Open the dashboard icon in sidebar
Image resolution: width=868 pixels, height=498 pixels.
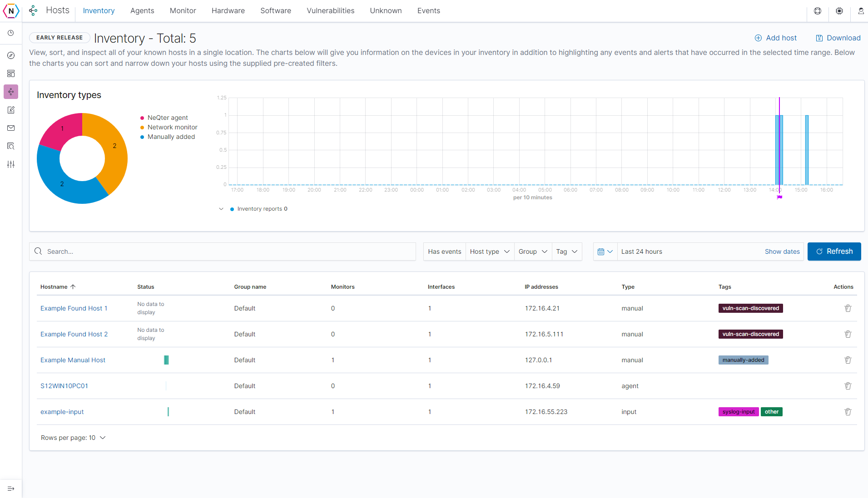click(x=11, y=74)
